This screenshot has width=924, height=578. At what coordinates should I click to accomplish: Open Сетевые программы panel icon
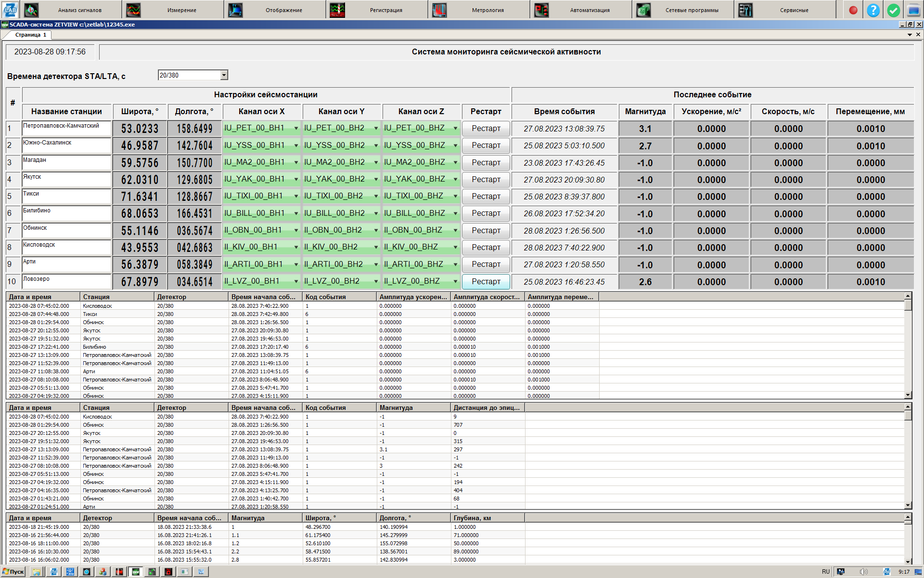click(x=643, y=10)
